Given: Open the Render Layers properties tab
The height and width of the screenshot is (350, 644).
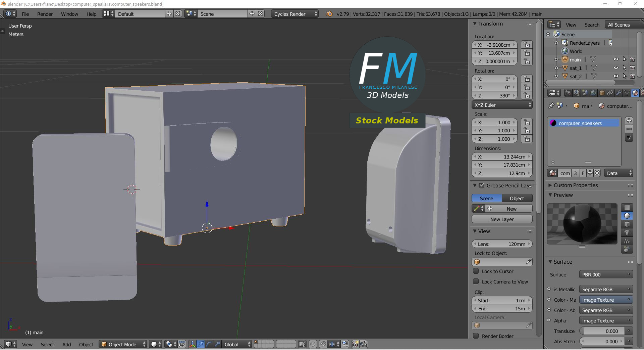Looking at the screenshot, I should pos(576,93).
